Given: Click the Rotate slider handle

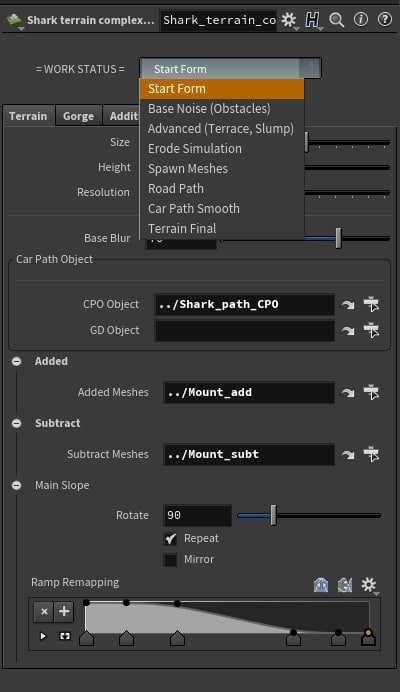Looking at the screenshot, I should (273, 515).
